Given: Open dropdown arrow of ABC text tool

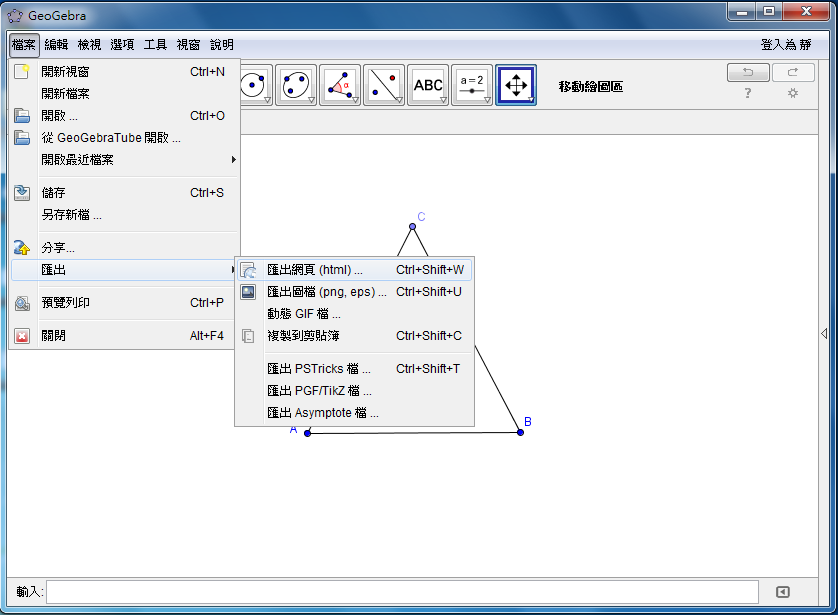Looking at the screenshot, I should pos(443,100).
